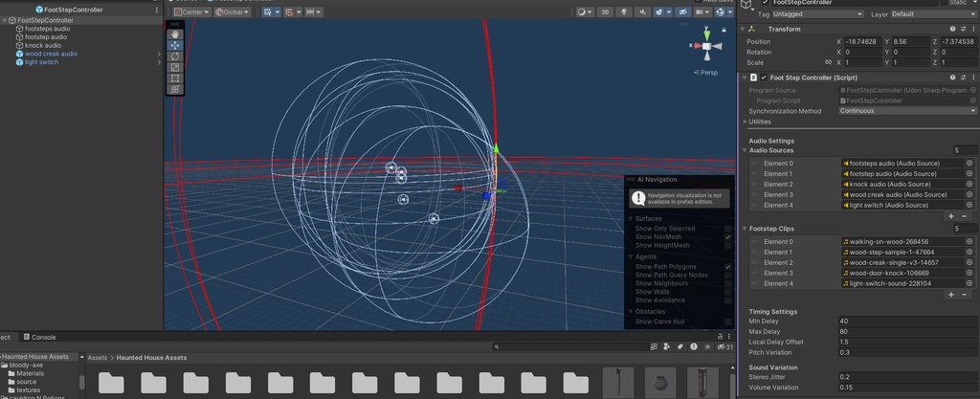Expand the Utilities foldout

745,122
